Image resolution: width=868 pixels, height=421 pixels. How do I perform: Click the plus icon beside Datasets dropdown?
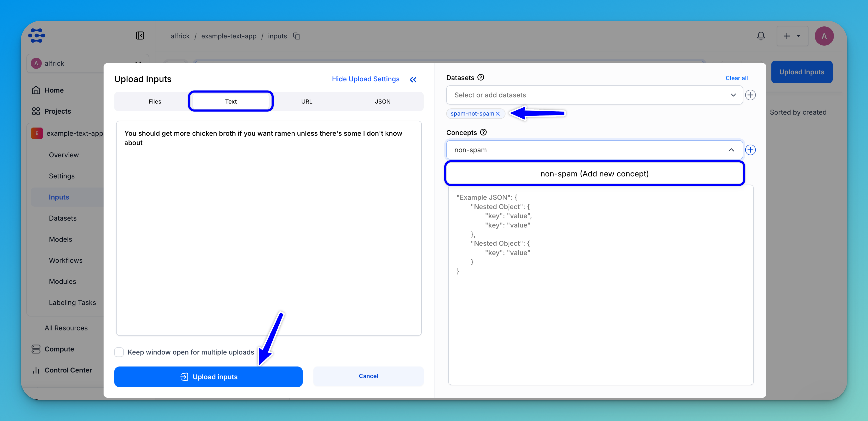[x=750, y=95]
